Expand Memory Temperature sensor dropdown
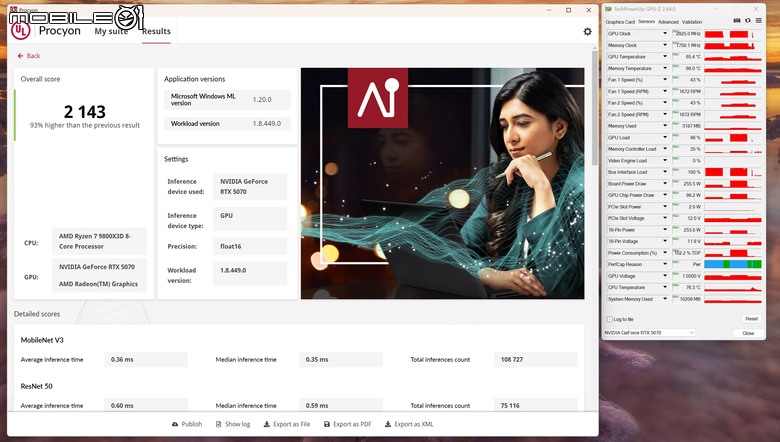This screenshot has height=442, width=780. [x=665, y=68]
